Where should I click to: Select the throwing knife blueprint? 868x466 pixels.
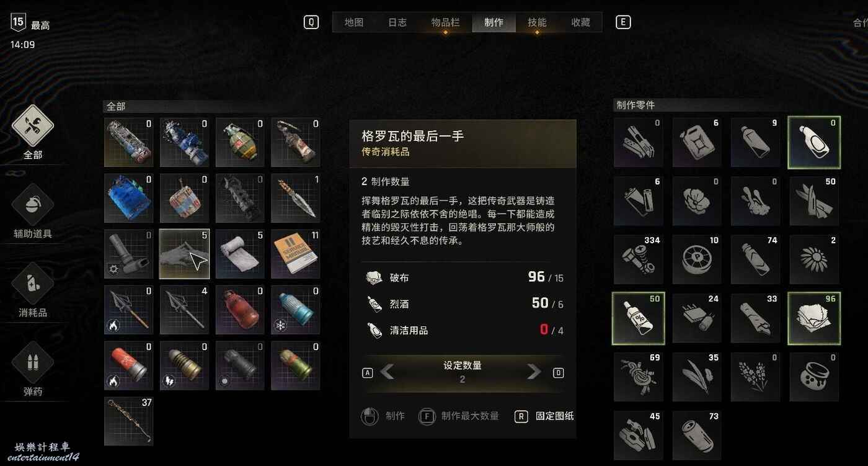[296, 198]
